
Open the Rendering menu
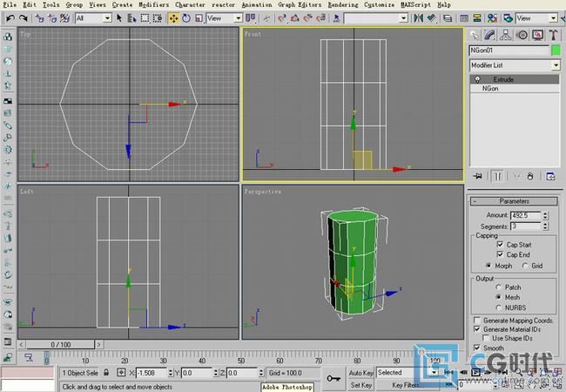[x=343, y=4]
